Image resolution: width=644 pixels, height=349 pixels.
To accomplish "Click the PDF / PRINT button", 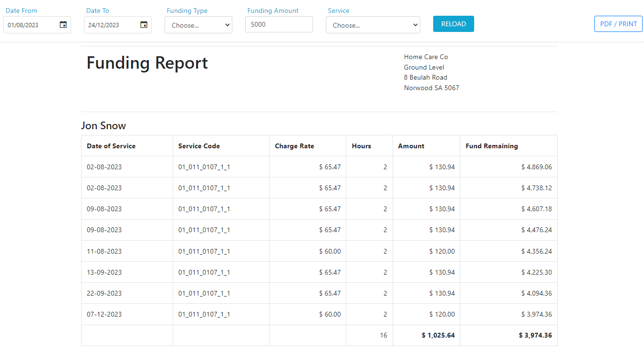I will pos(618,24).
